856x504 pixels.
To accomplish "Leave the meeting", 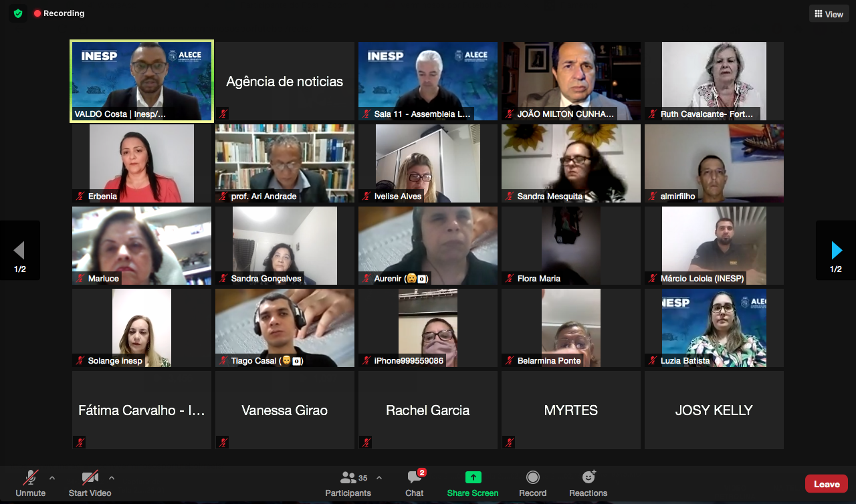I will [x=826, y=484].
